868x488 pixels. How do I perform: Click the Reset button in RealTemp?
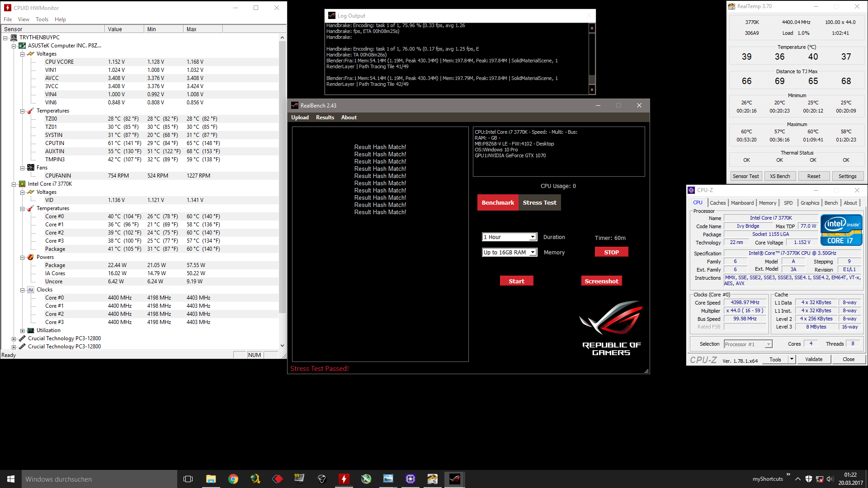[x=814, y=176]
